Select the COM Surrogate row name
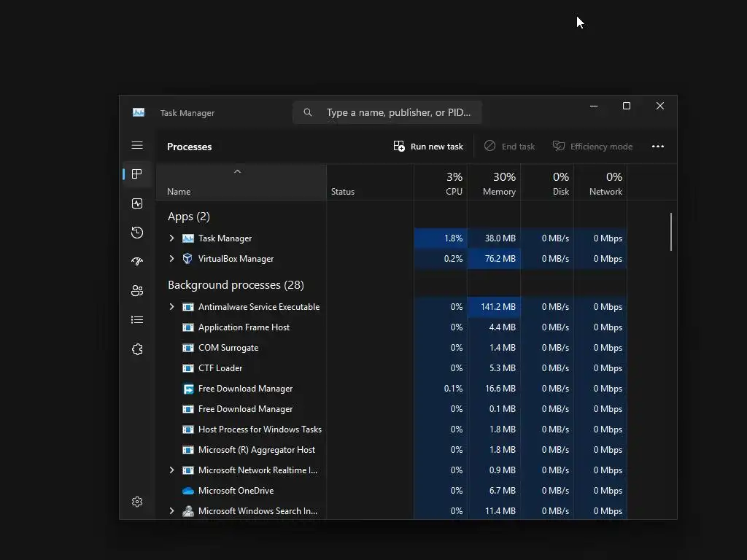This screenshot has width=747, height=560. 228,348
